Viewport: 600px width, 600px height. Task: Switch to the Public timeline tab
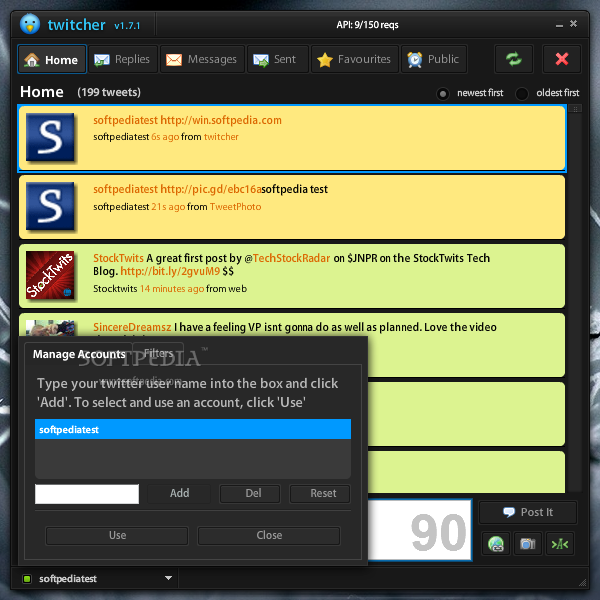[x=434, y=59]
